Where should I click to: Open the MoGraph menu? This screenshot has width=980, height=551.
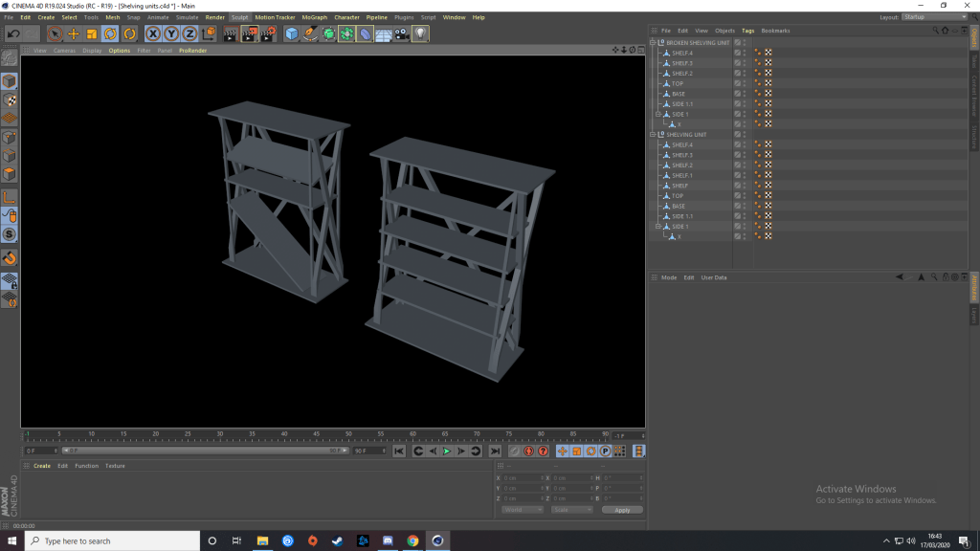point(314,17)
